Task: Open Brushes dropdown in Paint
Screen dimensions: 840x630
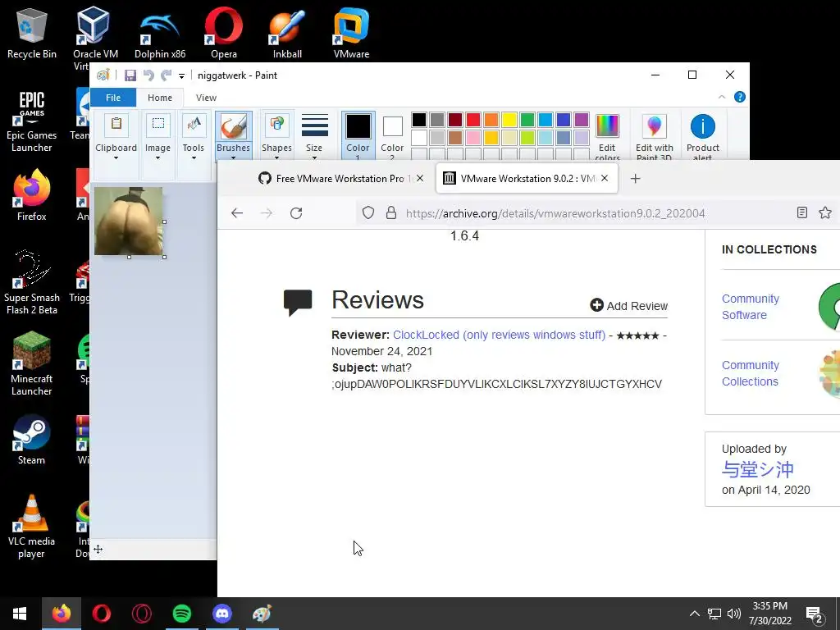Action: click(233, 152)
